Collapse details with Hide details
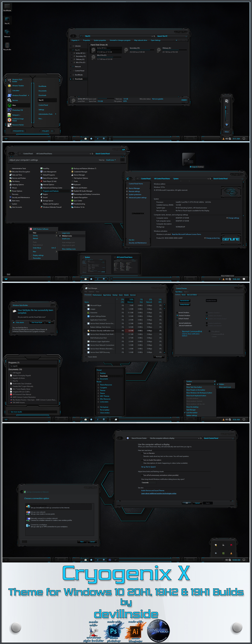The image size is (252, 644). [19, 322]
